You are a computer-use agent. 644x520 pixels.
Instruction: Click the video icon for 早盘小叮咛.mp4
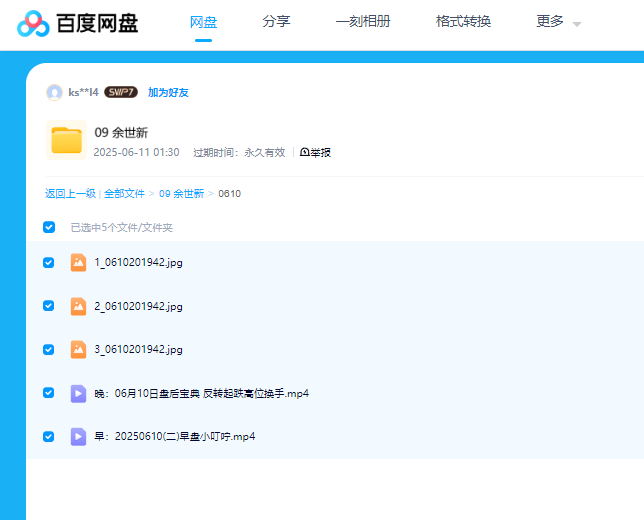78,437
